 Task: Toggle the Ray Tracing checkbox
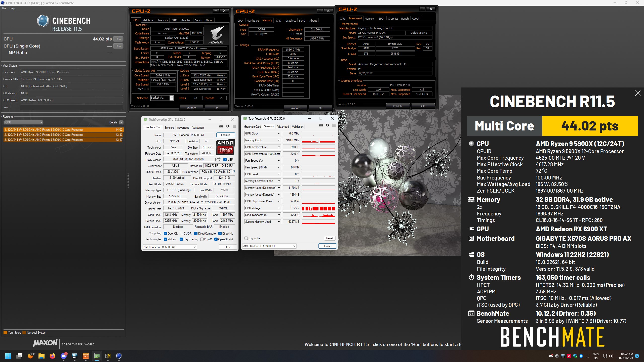pyautogui.click(x=181, y=239)
